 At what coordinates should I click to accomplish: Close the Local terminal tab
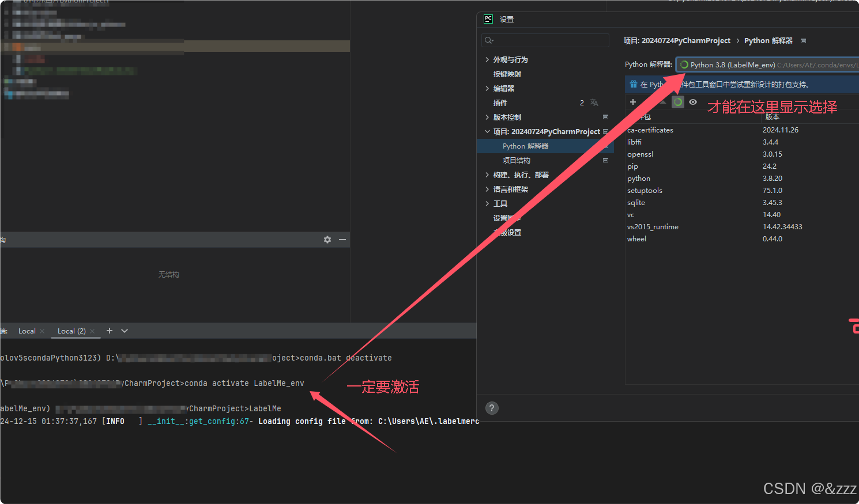tap(42, 331)
